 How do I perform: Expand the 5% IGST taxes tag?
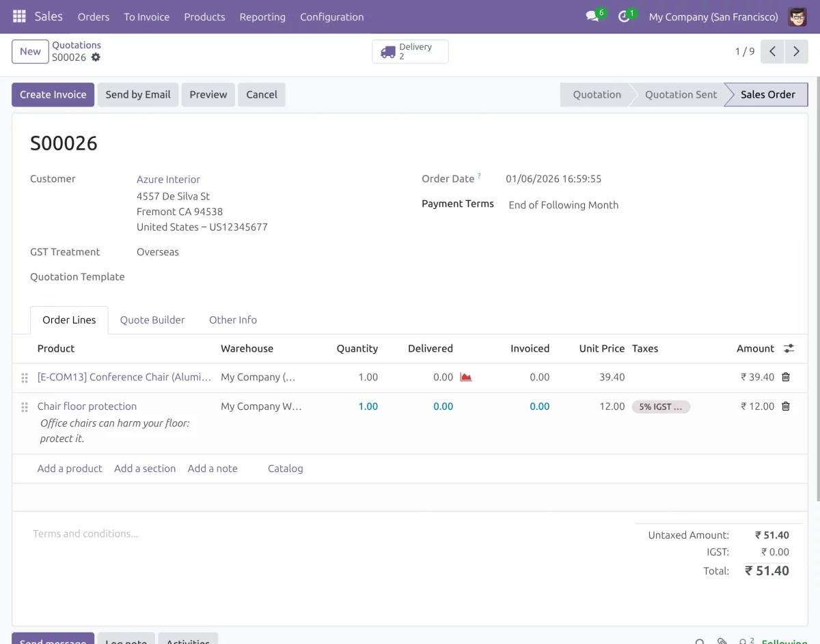(660, 406)
